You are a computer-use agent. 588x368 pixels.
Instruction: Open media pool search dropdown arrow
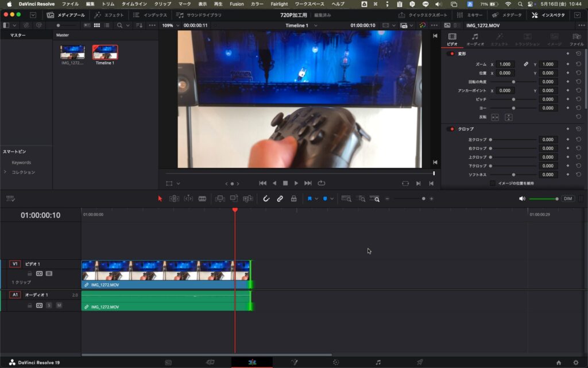point(127,25)
